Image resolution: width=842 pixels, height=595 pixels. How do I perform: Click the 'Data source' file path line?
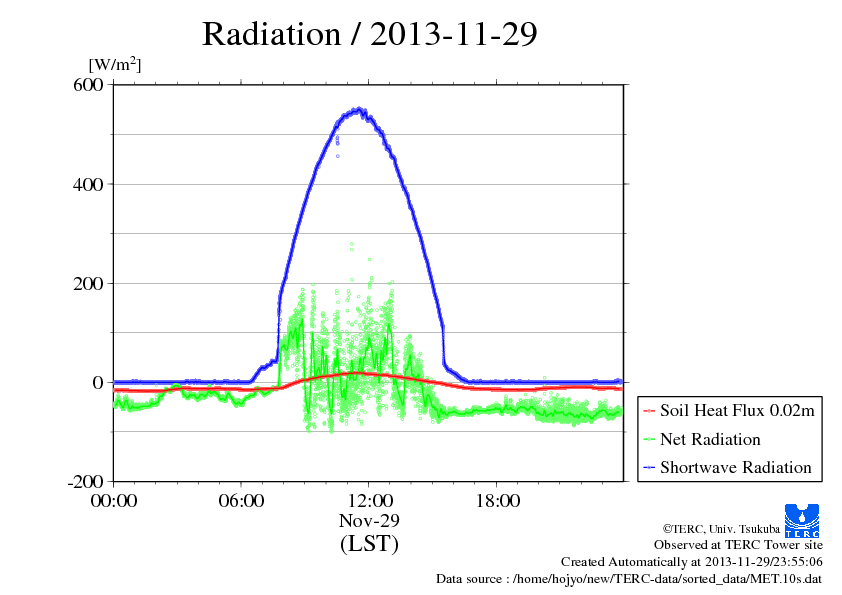pos(629,579)
